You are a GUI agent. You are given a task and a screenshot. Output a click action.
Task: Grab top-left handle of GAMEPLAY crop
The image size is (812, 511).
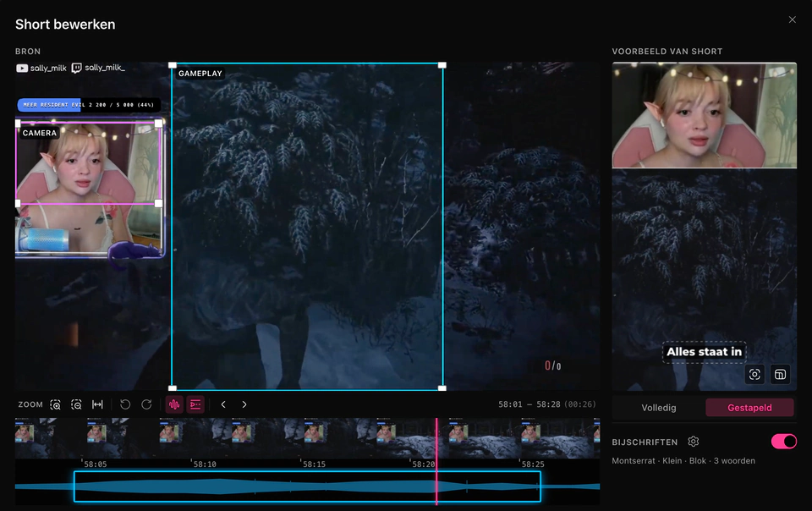coord(173,65)
